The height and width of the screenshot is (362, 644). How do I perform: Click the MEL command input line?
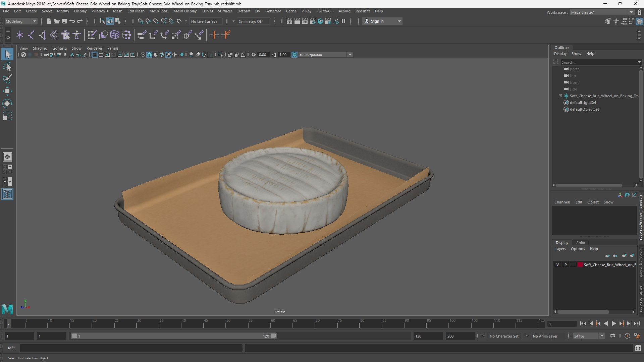point(131,348)
